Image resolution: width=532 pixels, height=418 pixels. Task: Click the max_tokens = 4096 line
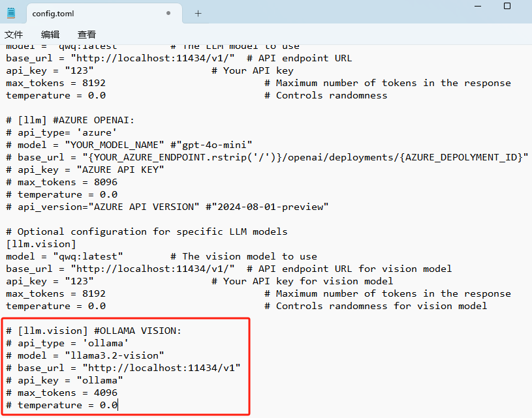pyautogui.click(x=61, y=393)
